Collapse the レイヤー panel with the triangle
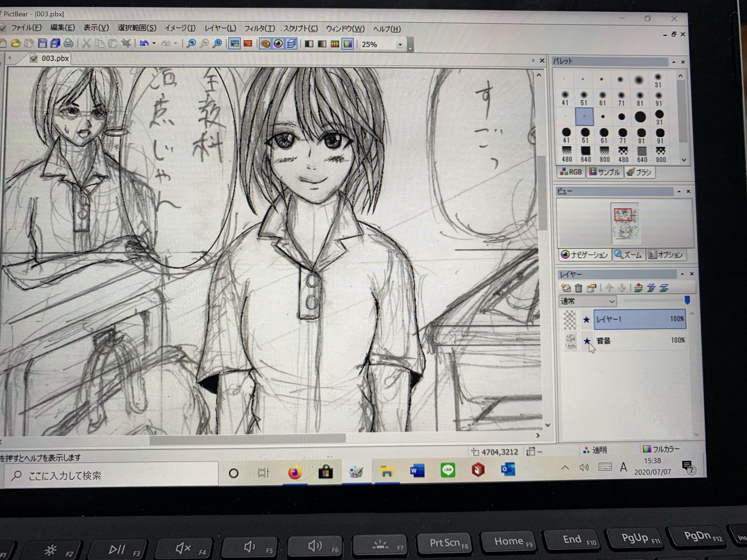 click(x=682, y=274)
